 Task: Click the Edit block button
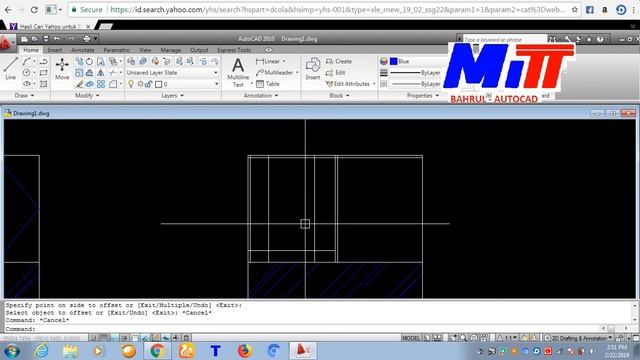(336, 73)
